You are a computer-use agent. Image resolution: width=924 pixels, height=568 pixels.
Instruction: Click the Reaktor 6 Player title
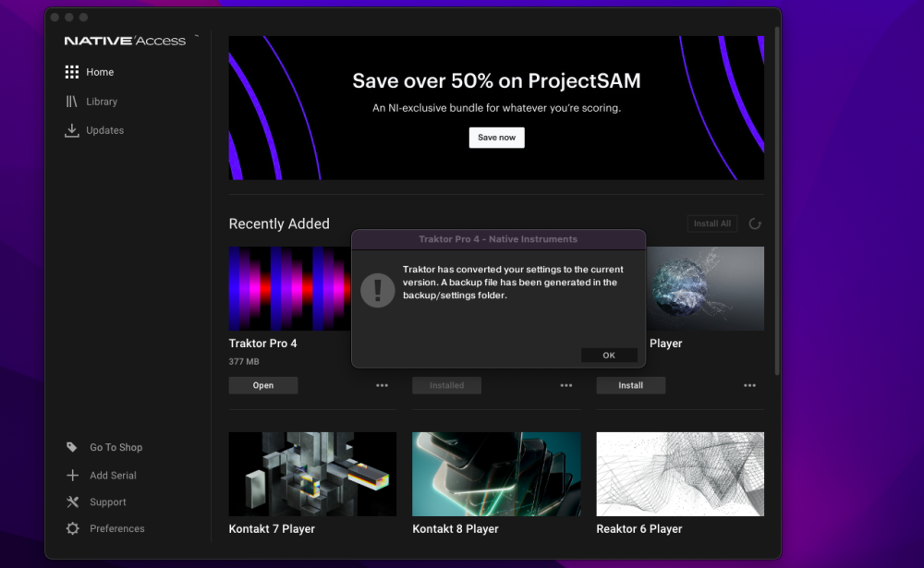pos(639,529)
